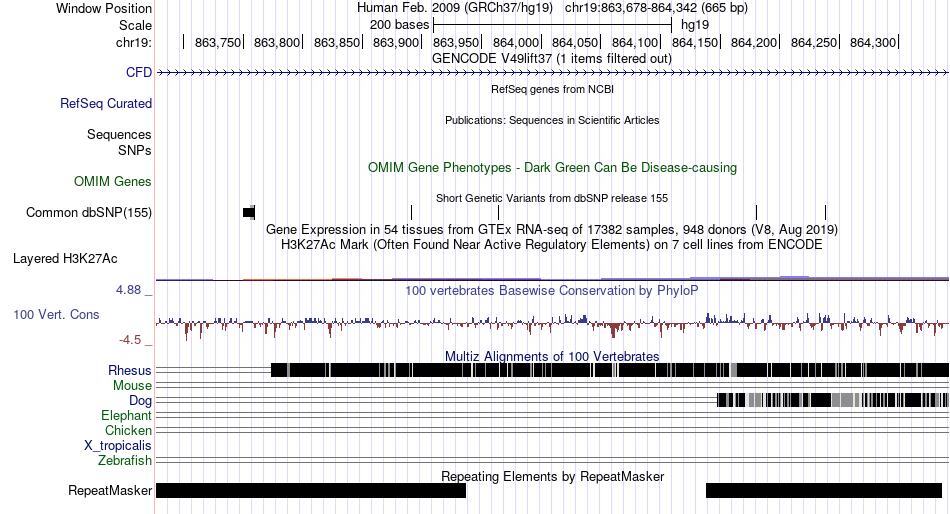Click the 864,300 ruler coordinate
The height and width of the screenshot is (514, 950).
click(872, 42)
